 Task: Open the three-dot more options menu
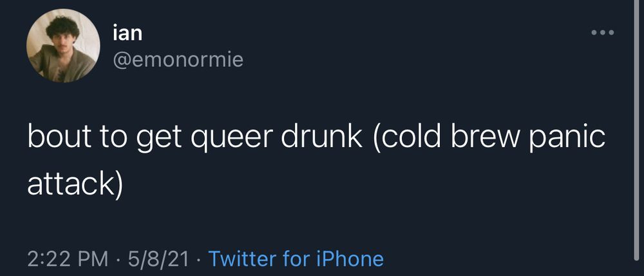(x=603, y=32)
